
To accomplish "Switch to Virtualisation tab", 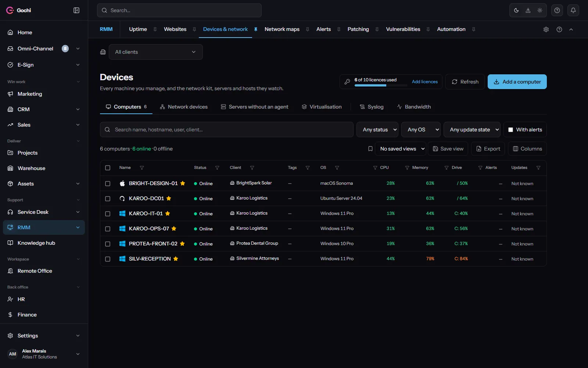I will pyautogui.click(x=322, y=107).
